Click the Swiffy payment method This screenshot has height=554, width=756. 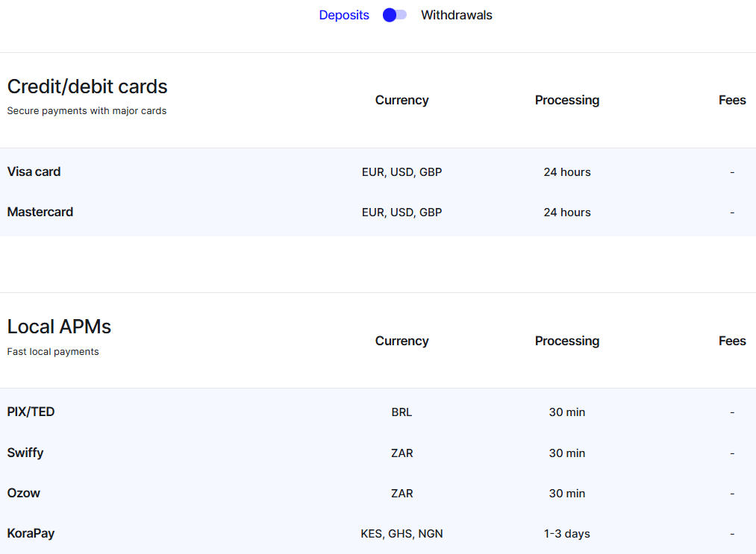[25, 453]
